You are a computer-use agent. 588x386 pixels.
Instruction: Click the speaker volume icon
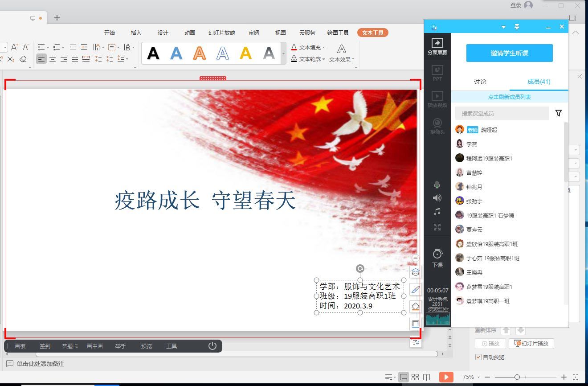[437, 198]
